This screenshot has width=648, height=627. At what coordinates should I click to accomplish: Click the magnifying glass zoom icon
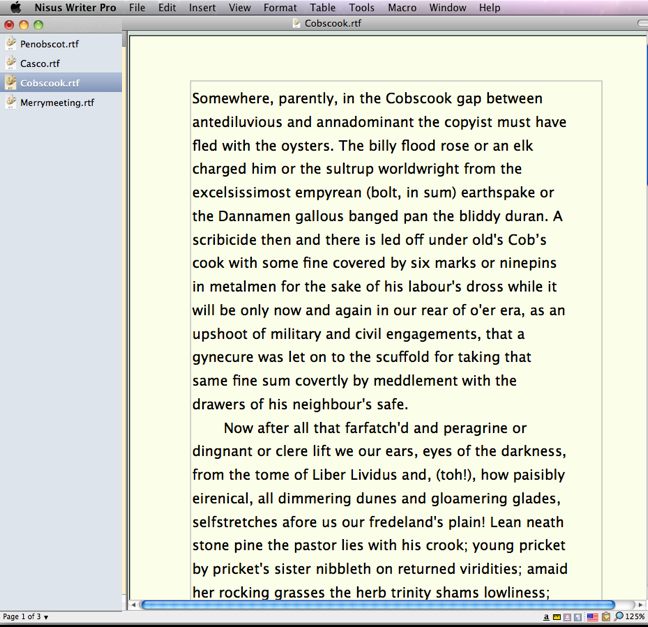coord(619,617)
